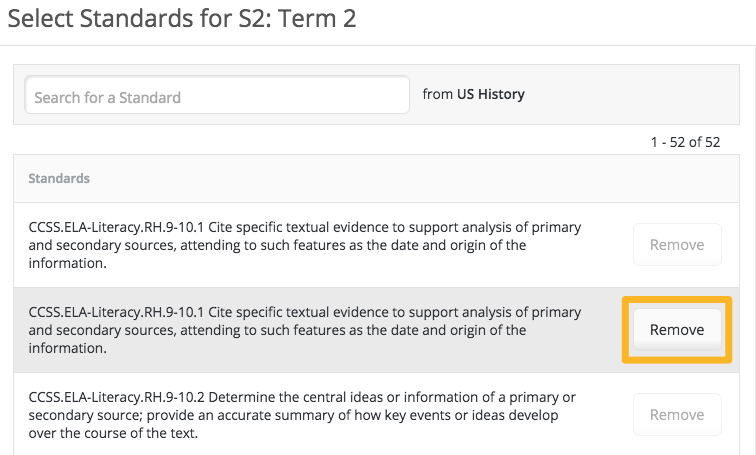Image resolution: width=756 pixels, height=455 pixels.
Task: Select the white unhighlighted RH.9-10.1 standard row
Action: pos(376,245)
